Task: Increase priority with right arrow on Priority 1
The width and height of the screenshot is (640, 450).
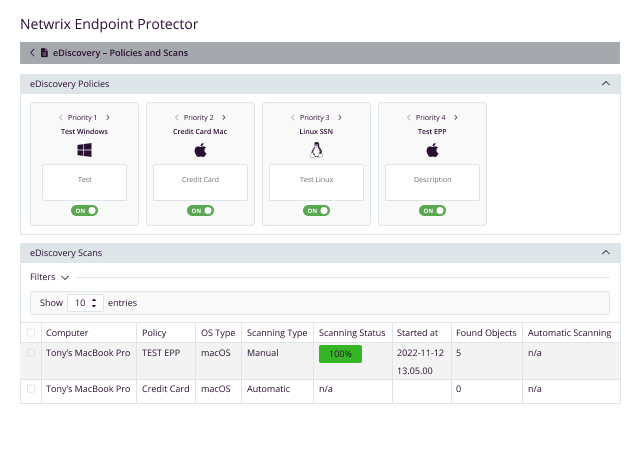Action: (x=108, y=118)
